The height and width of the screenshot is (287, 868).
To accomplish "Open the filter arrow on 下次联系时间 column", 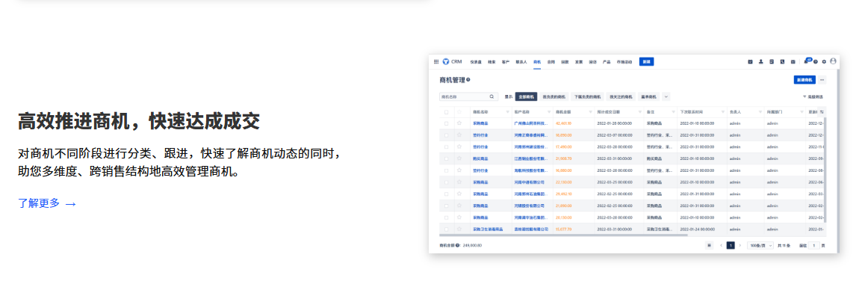I will pyautogui.click(x=723, y=112).
